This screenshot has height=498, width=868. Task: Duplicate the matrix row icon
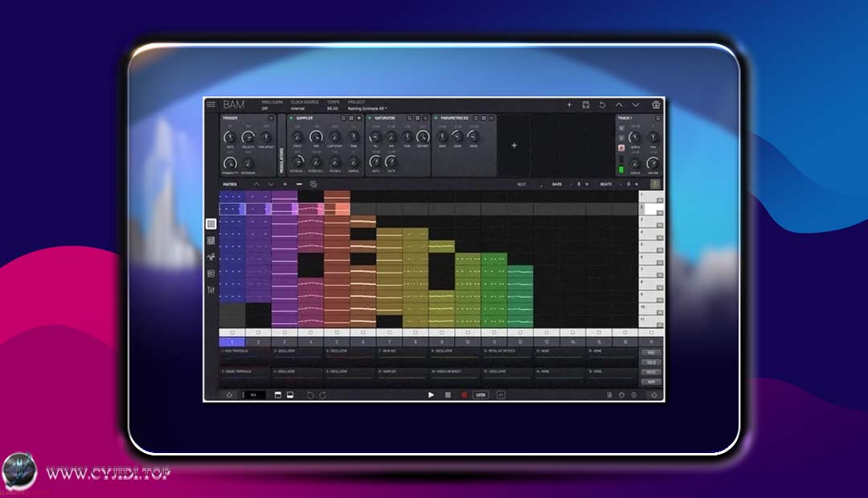(313, 184)
